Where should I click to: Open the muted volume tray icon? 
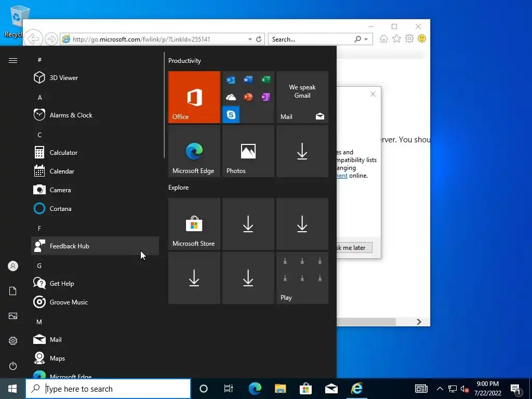pos(464,389)
